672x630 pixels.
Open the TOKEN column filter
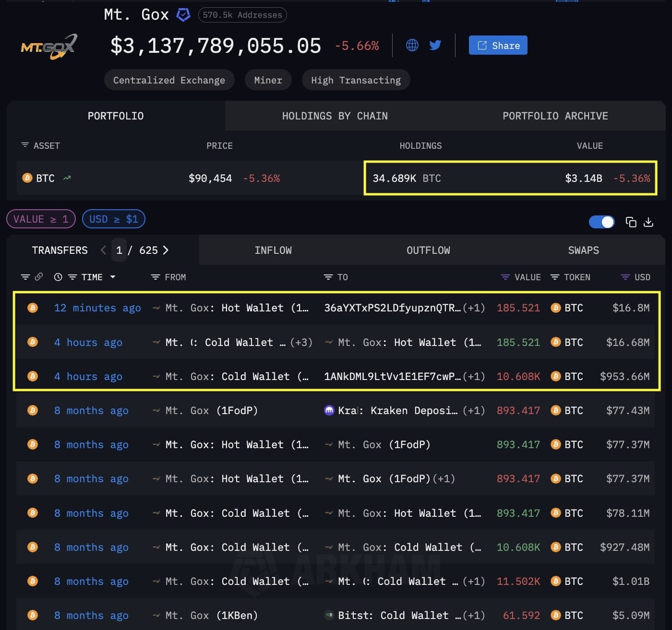point(555,277)
